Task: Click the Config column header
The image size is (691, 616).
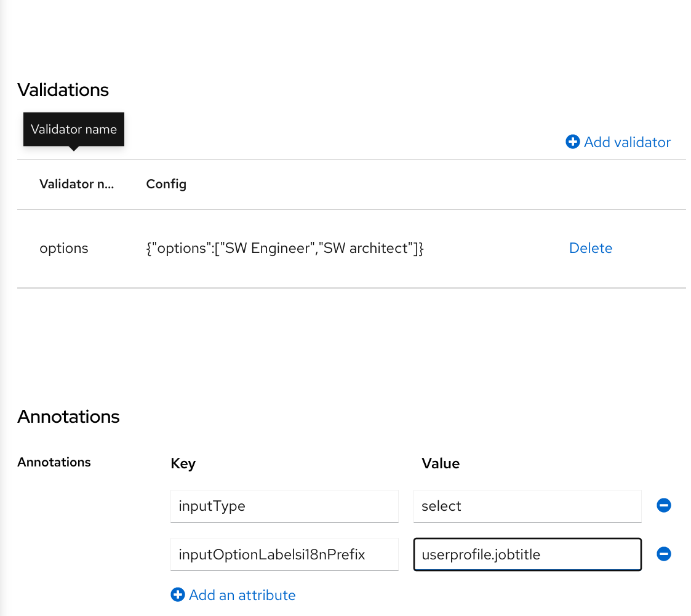Action: (166, 184)
